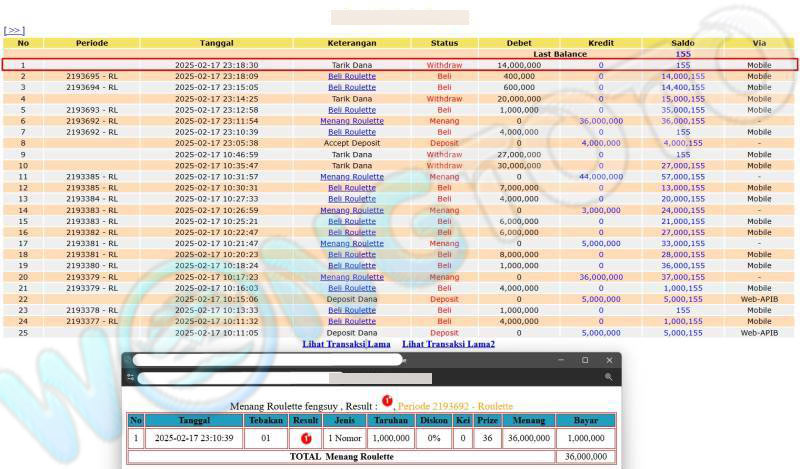
Task: Click the site info icon in popup address bar
Action: [130, 378]
